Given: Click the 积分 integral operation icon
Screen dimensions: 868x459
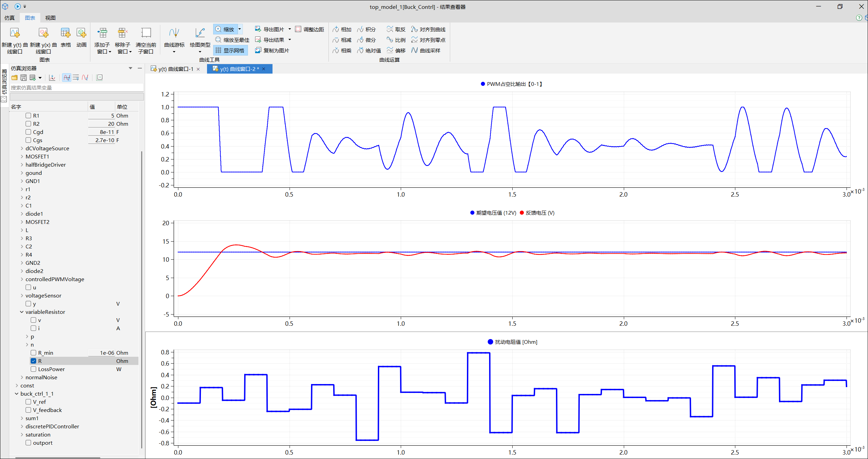Looking at the screenshot, I should click(x=361, y=29).
